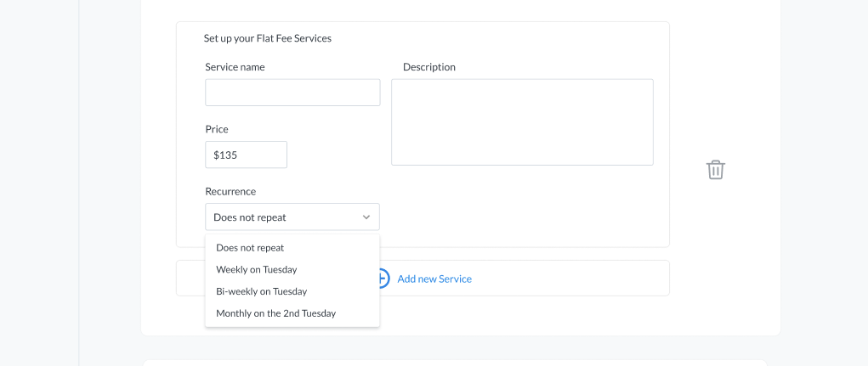Click the empty area below the Description box
The image size is (868, 366).
tap(522, 205)
